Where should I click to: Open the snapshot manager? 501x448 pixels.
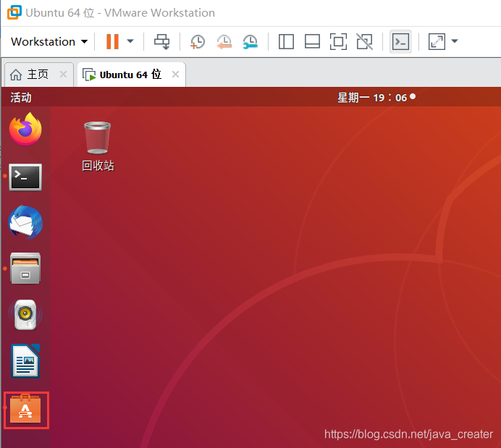coord(250,42)
